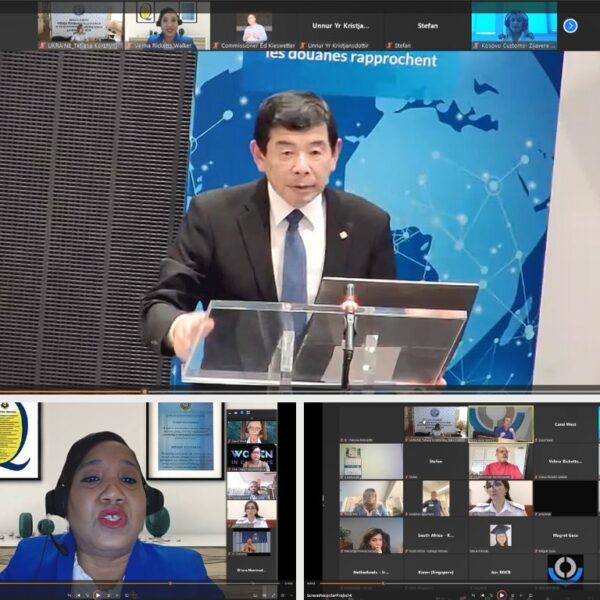Screen dimensions: 600x600
Task: Play the bottom-right gallery view video
Action: 501,595
